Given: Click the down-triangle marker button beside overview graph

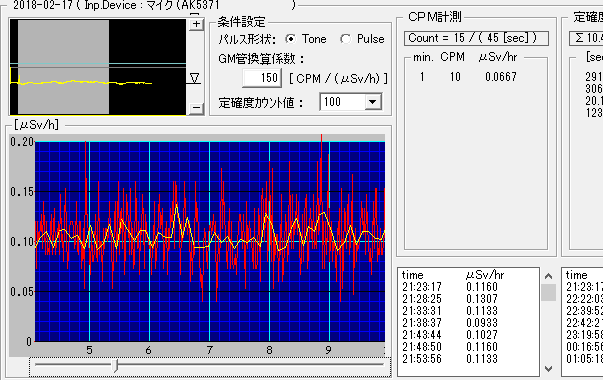Looking at the screenshot, I should pyautogui.click(x=195, y=78).
